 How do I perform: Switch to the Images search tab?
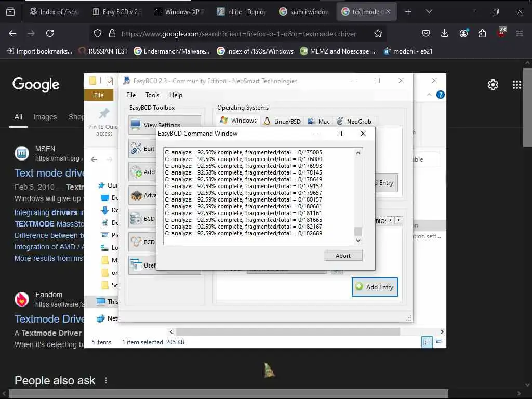pyautogui.click(x=45, y=117)
